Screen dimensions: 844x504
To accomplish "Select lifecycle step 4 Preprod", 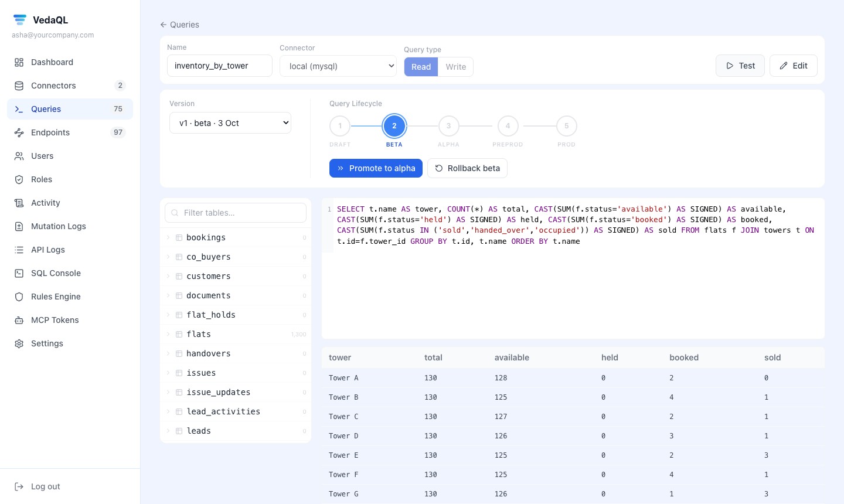I will tap(508, 126).
